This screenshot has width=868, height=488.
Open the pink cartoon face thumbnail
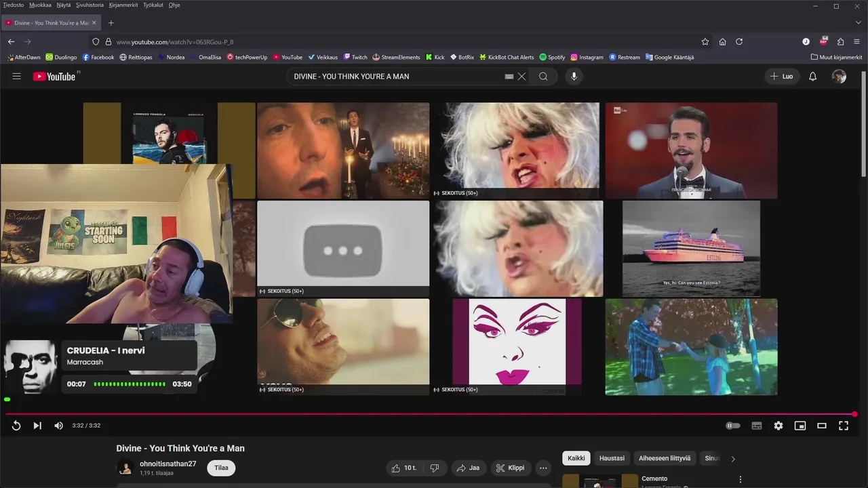tap(517, 346)
